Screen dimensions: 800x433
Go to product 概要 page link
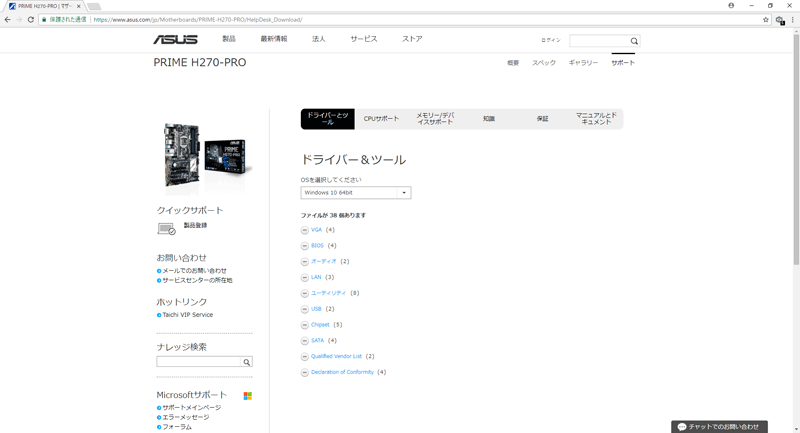pos(513,63)
